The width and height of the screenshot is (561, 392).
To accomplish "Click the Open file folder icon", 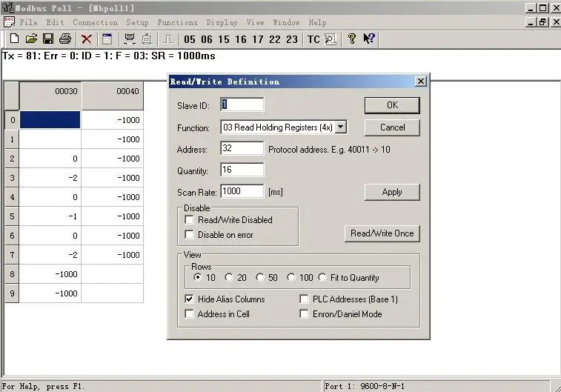I will (x=31, y=39).
